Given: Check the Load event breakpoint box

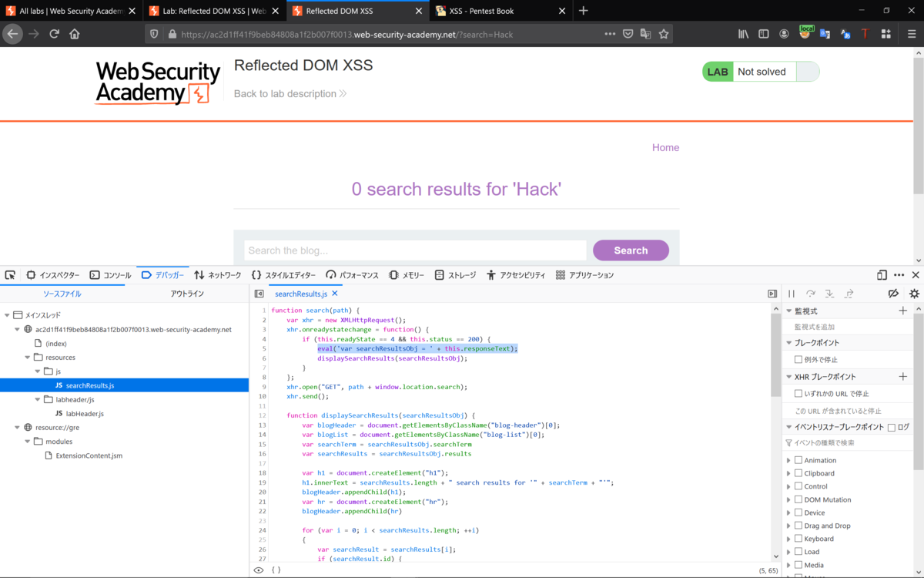Looking at the screenshot, I should [x=798, y=552].
